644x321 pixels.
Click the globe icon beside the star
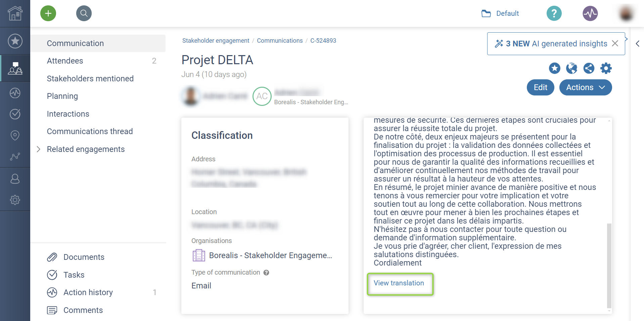click(x=571, y=68)
